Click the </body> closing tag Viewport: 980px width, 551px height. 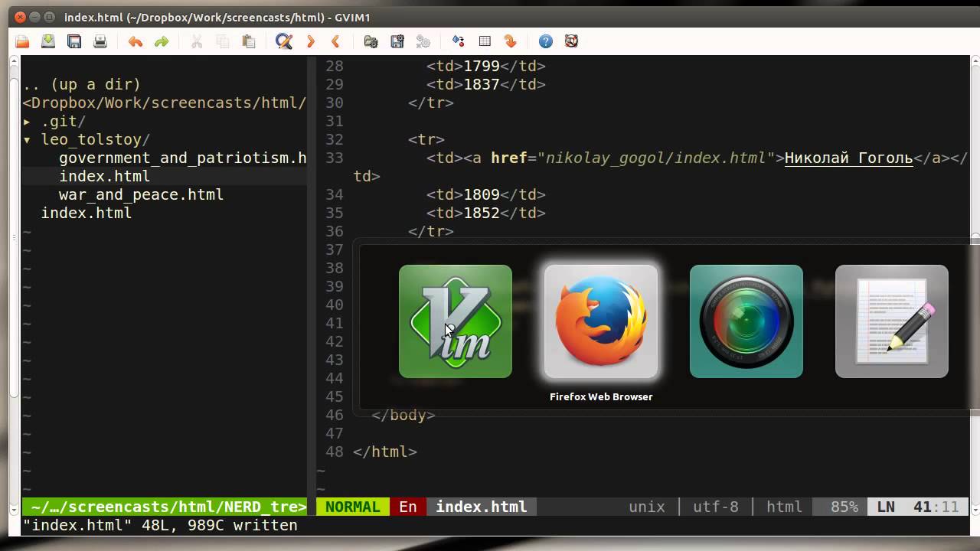[x=403, y=416]
